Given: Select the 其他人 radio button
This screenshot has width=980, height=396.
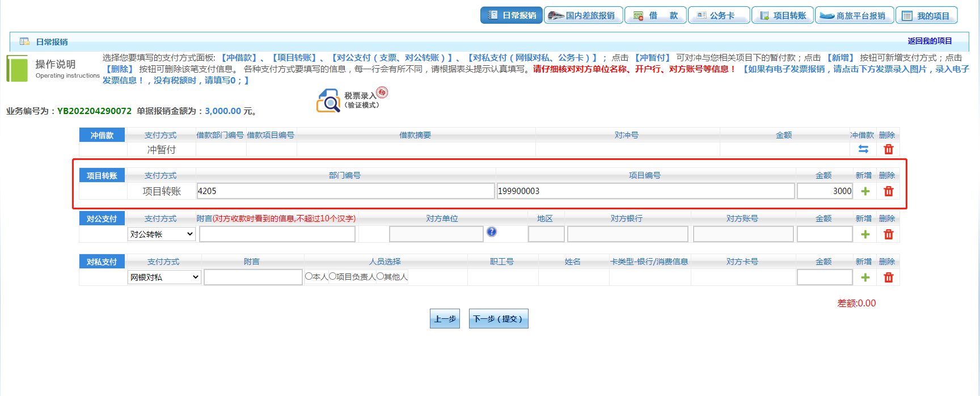Looking at the screenshot, I should click(380, 276).
